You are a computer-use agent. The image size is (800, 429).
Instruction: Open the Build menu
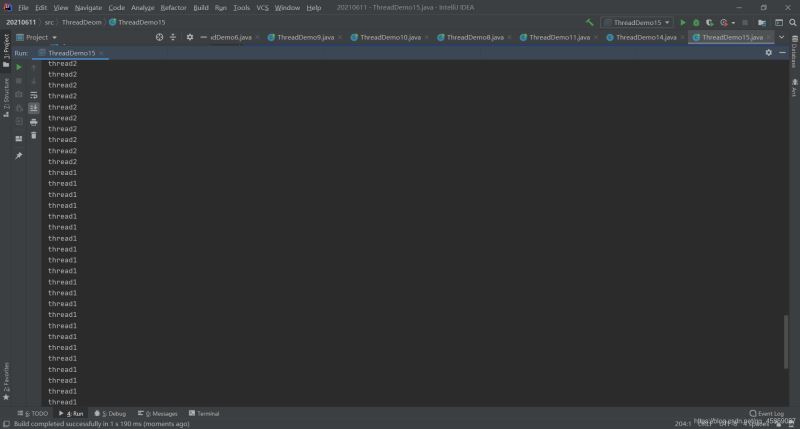(x=201, y=8)
